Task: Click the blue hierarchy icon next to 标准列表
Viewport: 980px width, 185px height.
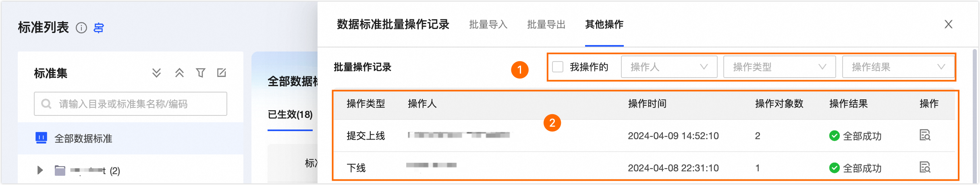Action: click(x=99, y=28)
